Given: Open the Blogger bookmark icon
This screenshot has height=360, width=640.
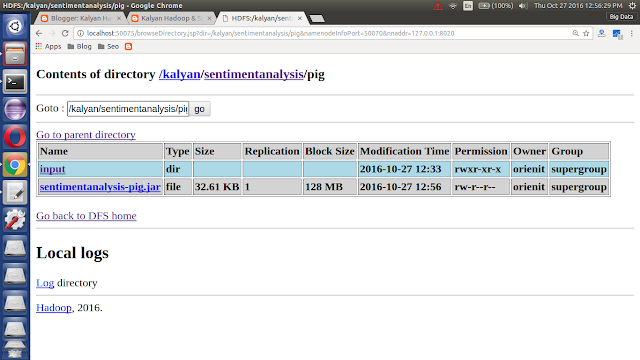Looking at the screenshot, I should (129, 47).
